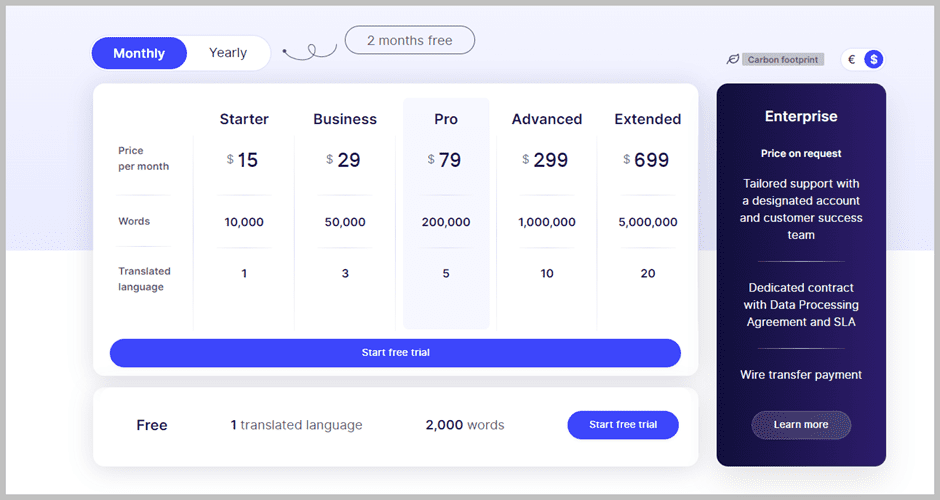Select dollar currency toggle
Screen dimensions: 940x500
pyautogui.click(x=874, y=60)
